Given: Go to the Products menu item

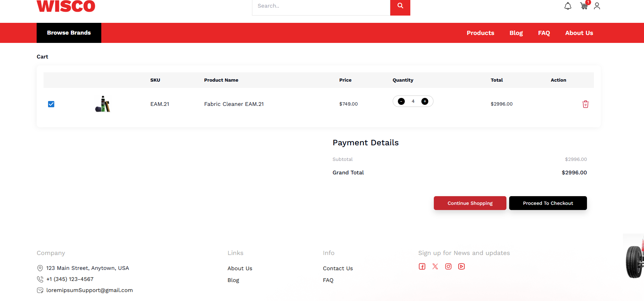Looking at the screenshot, I should coord(480,33).
